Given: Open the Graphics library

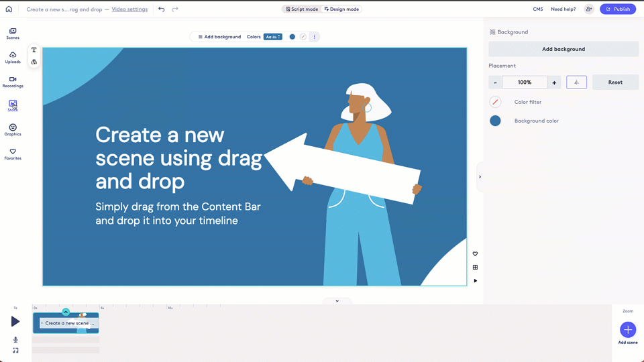Looking at the screenshot, I should coord(13,130).
